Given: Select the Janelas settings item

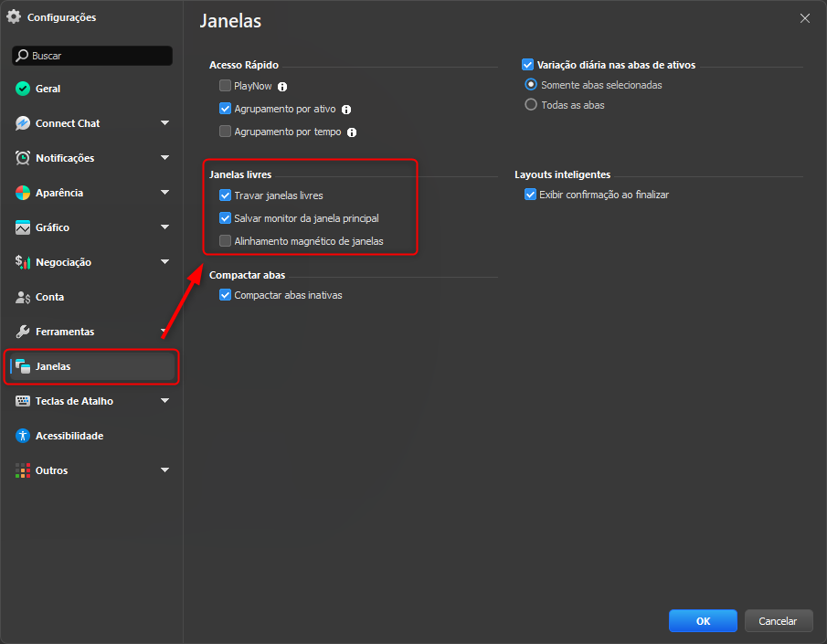Looking at the screenshot, I should (x=92, y=366).
